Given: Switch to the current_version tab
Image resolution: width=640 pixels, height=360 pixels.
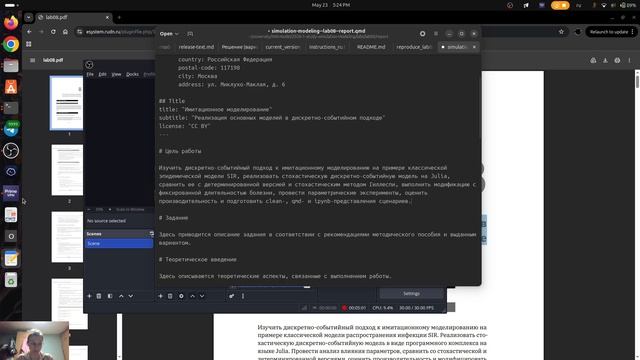Looking at the screenshot, I should pos(282,47).
